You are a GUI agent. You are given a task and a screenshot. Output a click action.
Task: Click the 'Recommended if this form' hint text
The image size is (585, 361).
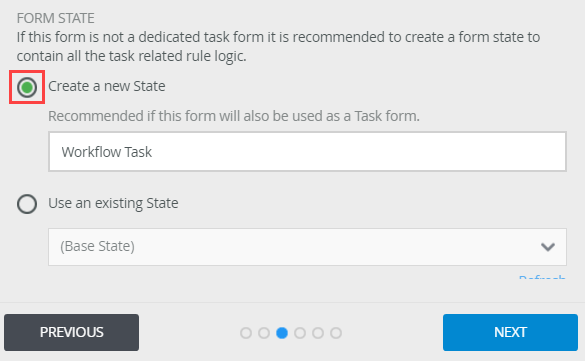point(234,116)
